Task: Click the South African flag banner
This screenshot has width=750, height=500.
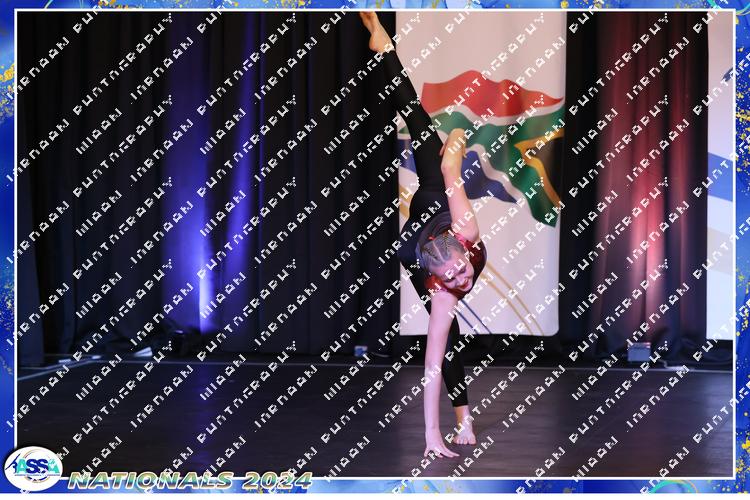Action: pos(481,174)
